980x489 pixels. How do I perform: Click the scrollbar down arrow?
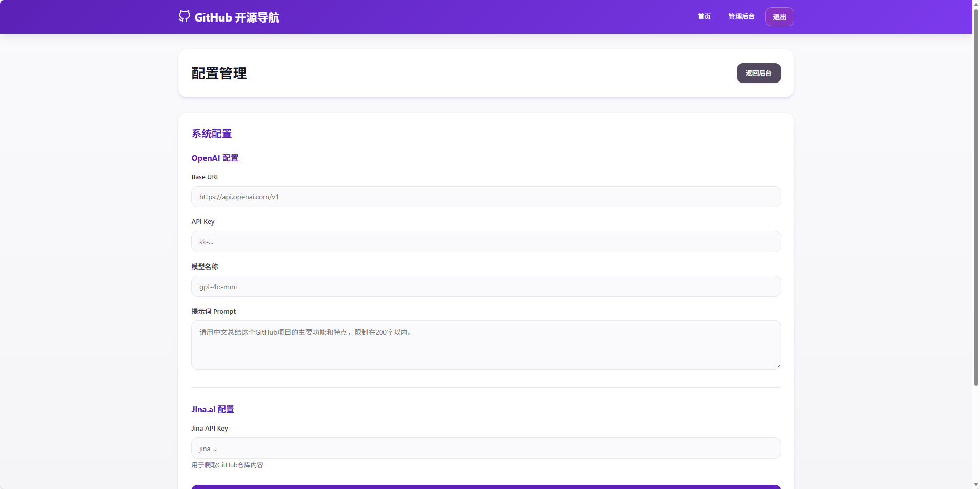tap(976, 484)
